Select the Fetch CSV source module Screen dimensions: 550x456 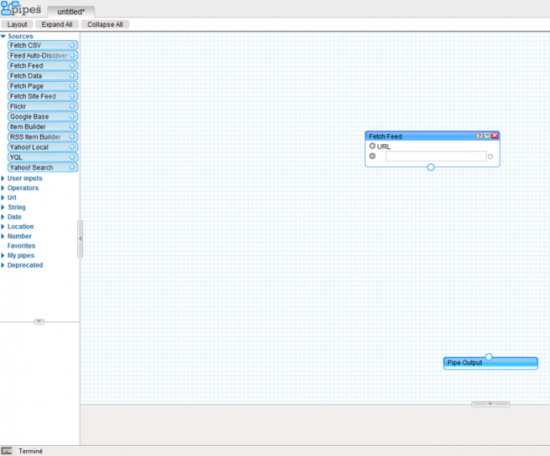(42, 45)
